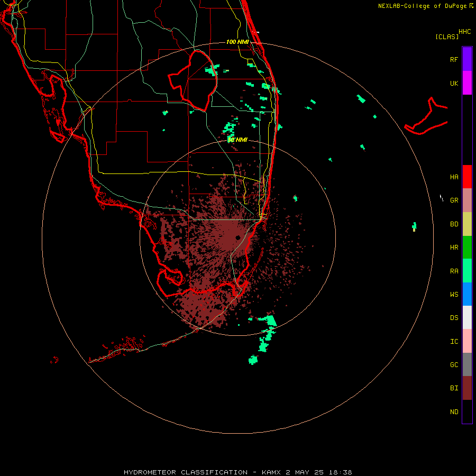
Task: Click the BI brown legend swatch
Action: (x=467, y=388)
